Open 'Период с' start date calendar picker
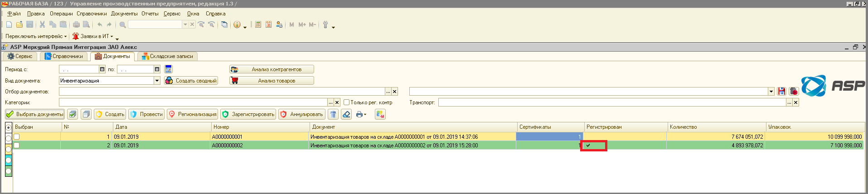Viewport: 868px width, 194px height. tap(102, 69)
